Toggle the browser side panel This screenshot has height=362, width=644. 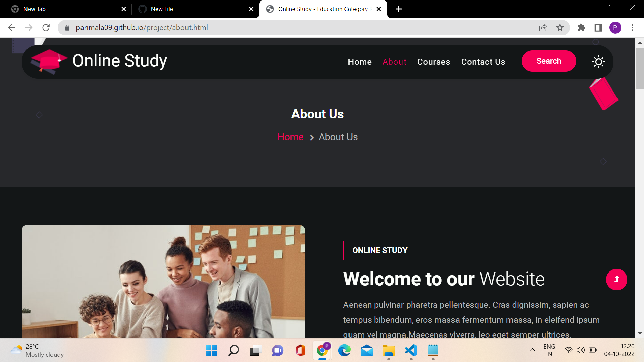598,28
